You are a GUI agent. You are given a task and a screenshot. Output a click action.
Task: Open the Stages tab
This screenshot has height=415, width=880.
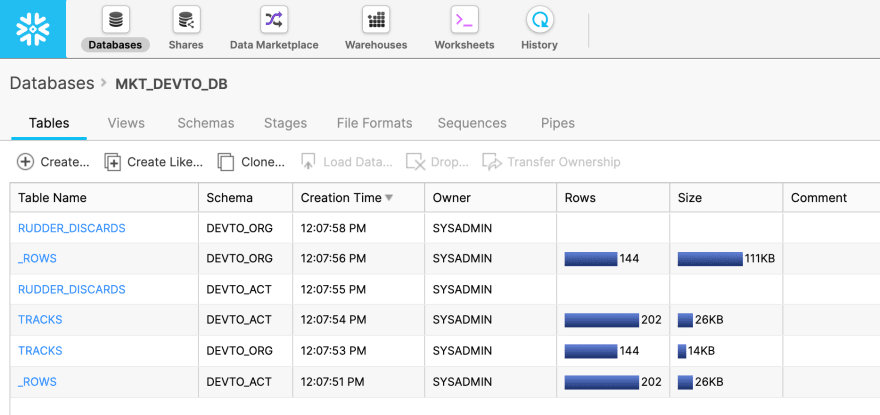tap(285, 123)
